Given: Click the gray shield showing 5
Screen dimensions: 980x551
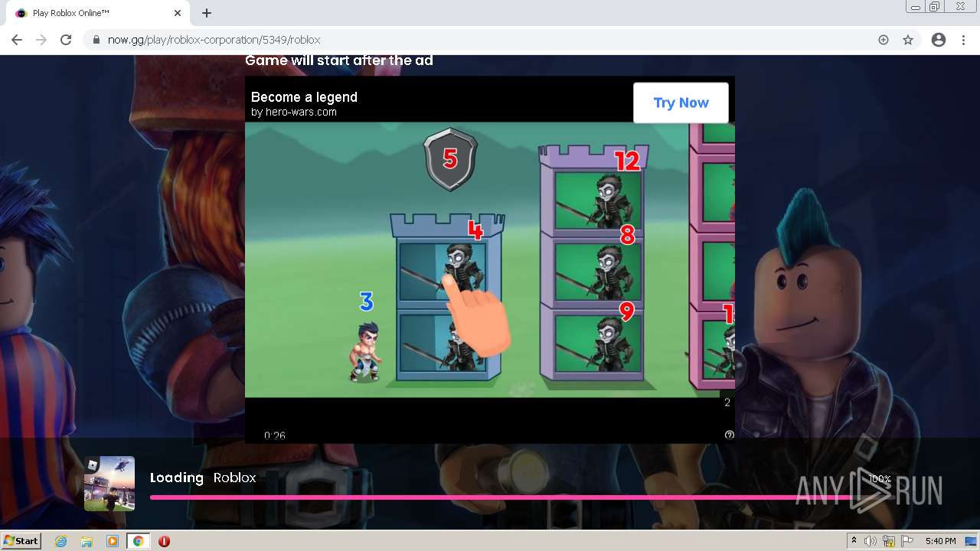Looking at the screenshot, I should (451, 159).
